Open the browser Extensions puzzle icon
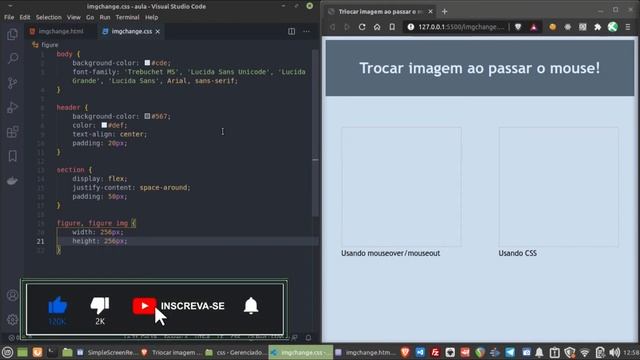The width and height of the screenshot is (640, 360). (598, 27)
